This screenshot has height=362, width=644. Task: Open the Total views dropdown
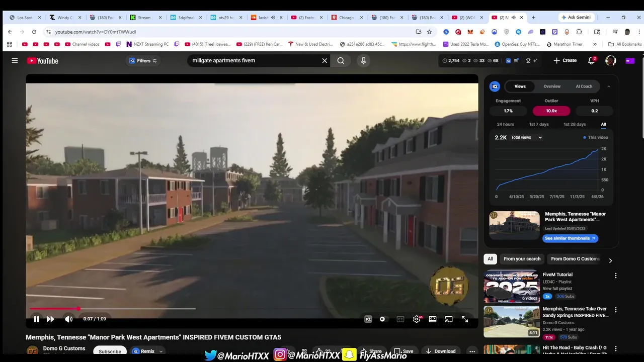[527, 137]
